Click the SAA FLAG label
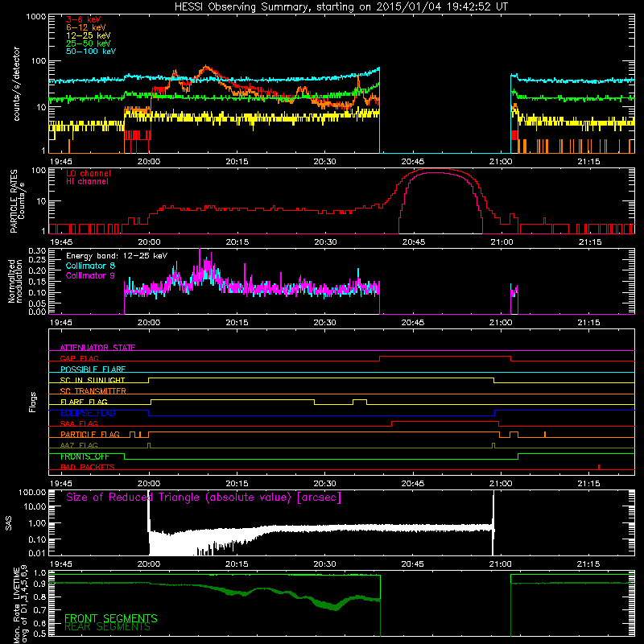The image size is (644, 644). (x=79, y=423)
